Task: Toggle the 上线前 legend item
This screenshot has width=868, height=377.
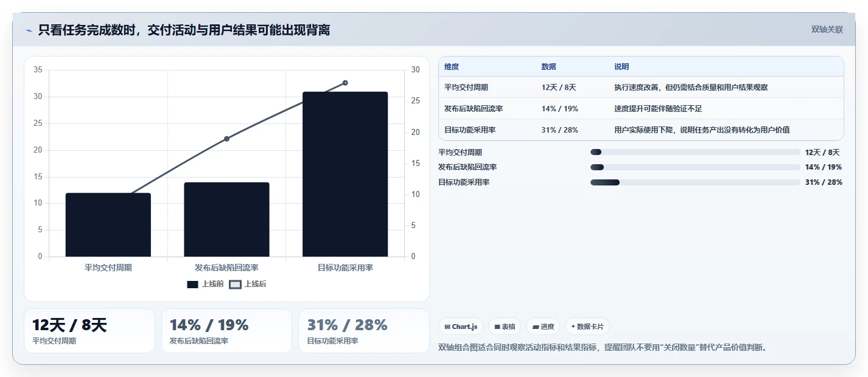Action: coord(205,285)
